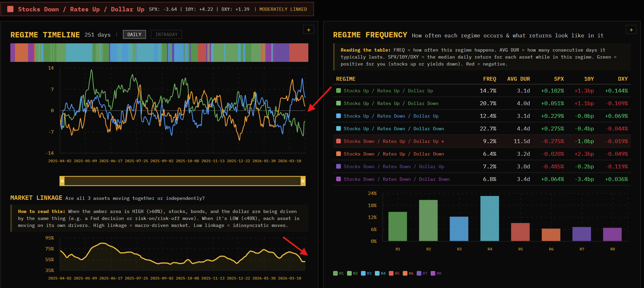Viewport: 644px width, 288px height.
Task: Select the Stocks Up / Rates Down / Dollar Down row
Action: 482,129
